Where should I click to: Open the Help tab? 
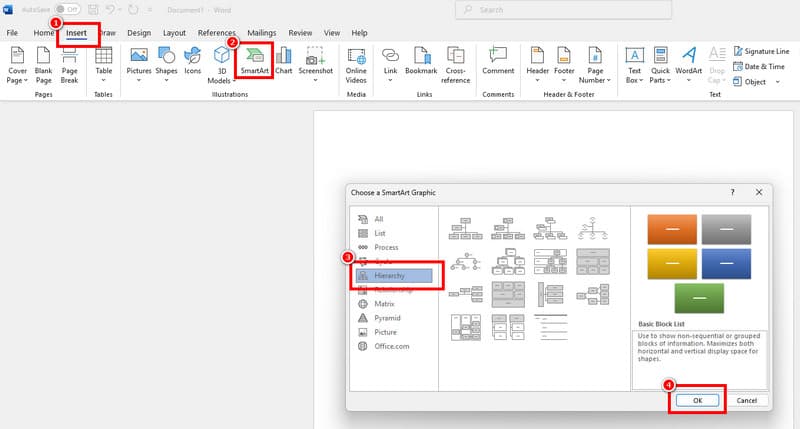[359, 33]
